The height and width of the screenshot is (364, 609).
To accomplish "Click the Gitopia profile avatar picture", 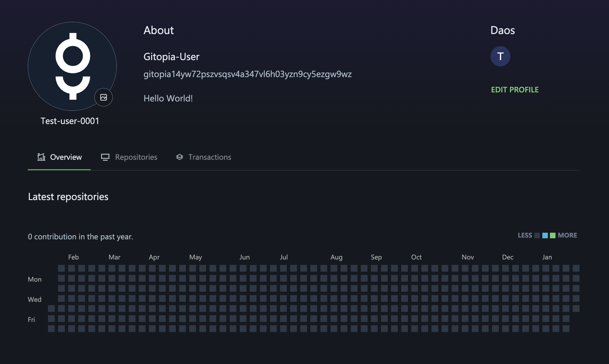I will pos(72,66).
